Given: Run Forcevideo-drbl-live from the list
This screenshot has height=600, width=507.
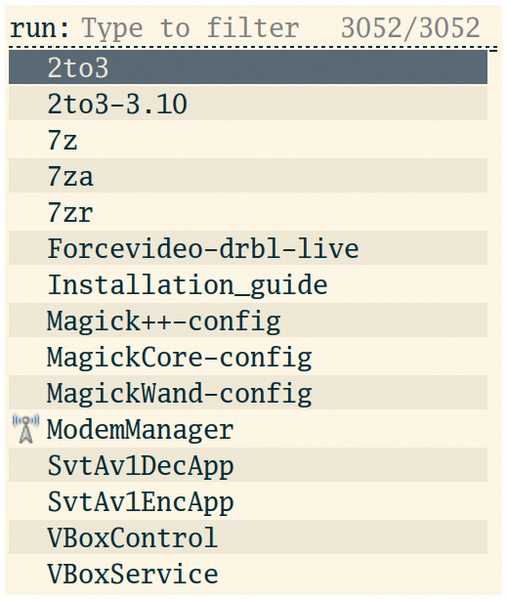Looking at the screenshot, I should (248, 248).
